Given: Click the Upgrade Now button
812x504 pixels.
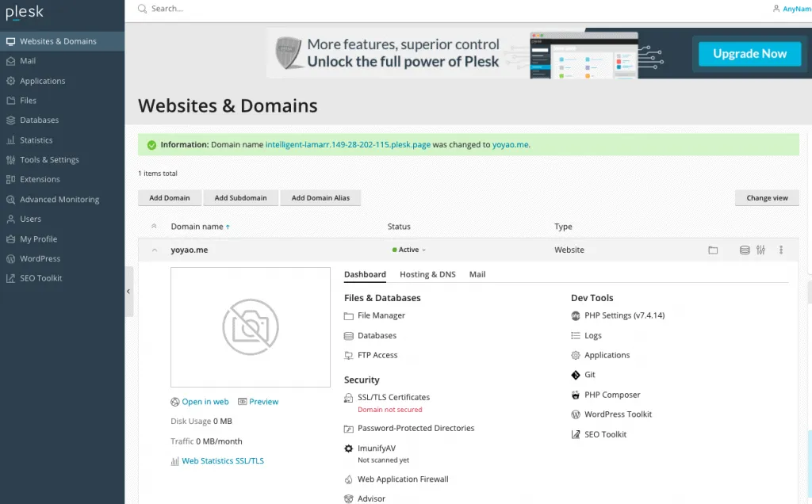Looking at the screenshot, I should 749,53.
